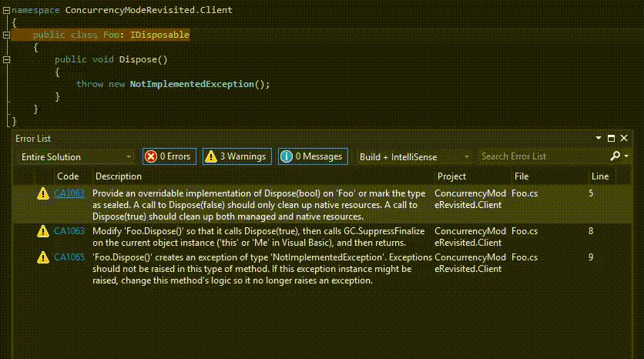
Task: Open the CA1063 link for line 5
Action: 69,193
